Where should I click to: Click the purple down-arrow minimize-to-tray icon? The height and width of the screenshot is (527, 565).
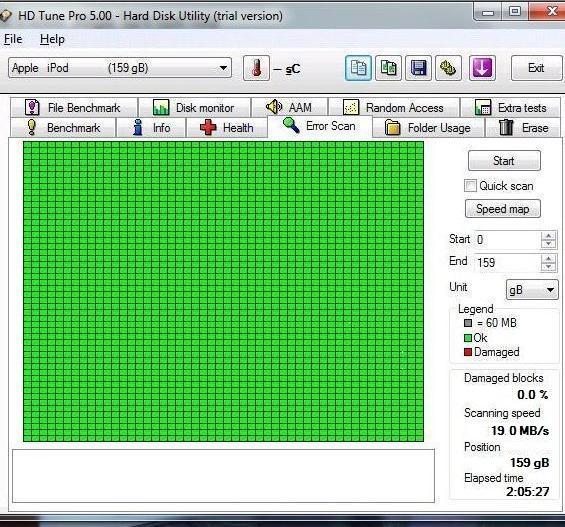(x=482, y=68)
